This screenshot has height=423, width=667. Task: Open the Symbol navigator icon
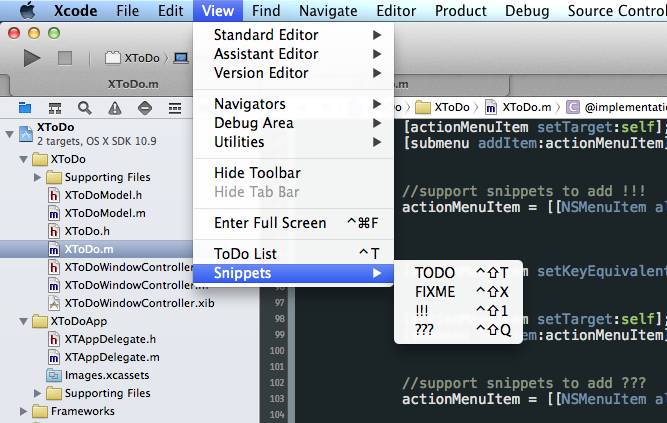(x=54, y=108)
